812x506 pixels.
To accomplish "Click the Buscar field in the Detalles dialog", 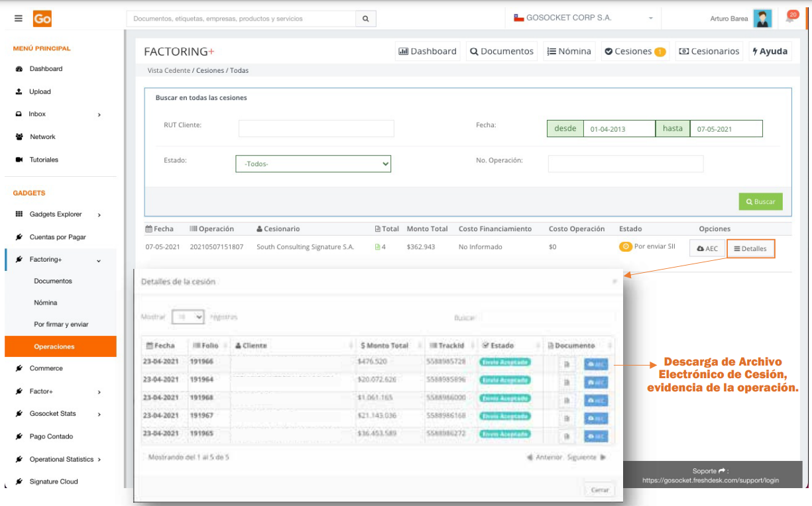I will (548, 317).
